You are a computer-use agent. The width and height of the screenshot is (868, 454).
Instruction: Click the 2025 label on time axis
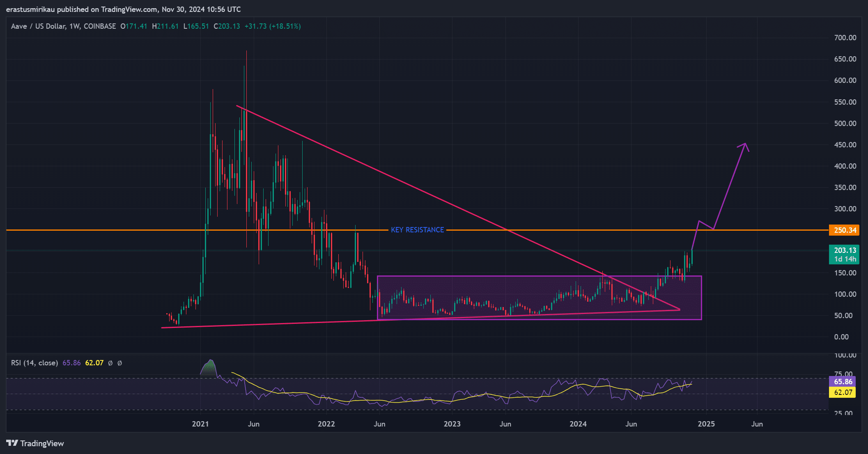coord(706,424)
